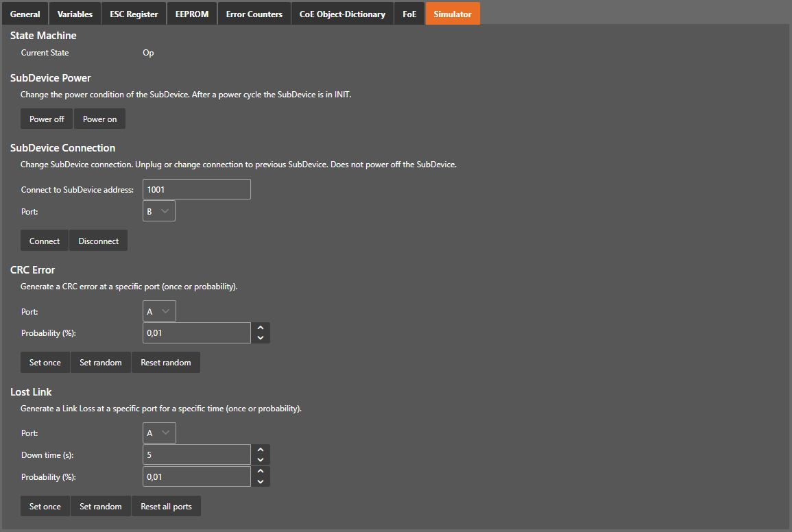Click the Disconnect button

click(99, 241)
